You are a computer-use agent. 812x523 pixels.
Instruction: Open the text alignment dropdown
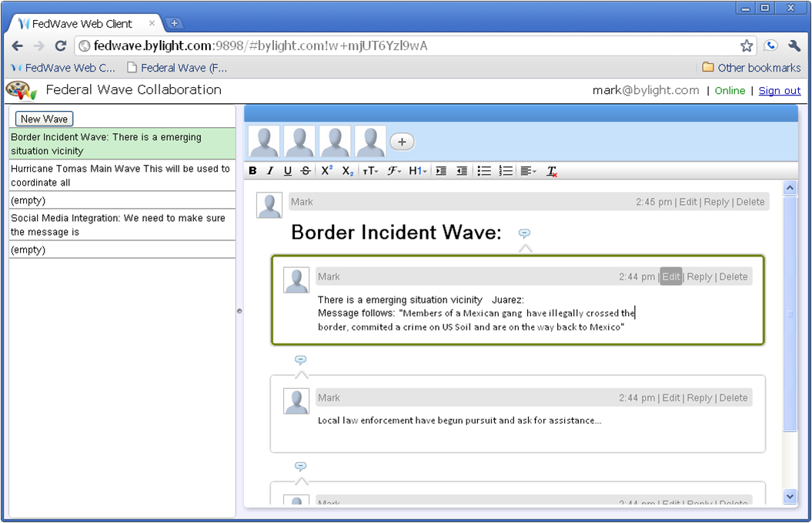click(x=528, y=170)
